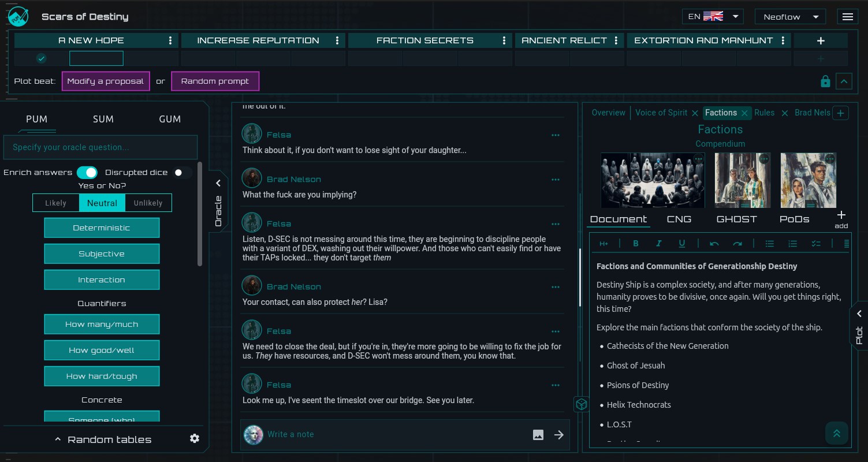Send the note using the arrow icon
Image resolution: width=868 pixels, height=462 pixels.
[558, 435]
